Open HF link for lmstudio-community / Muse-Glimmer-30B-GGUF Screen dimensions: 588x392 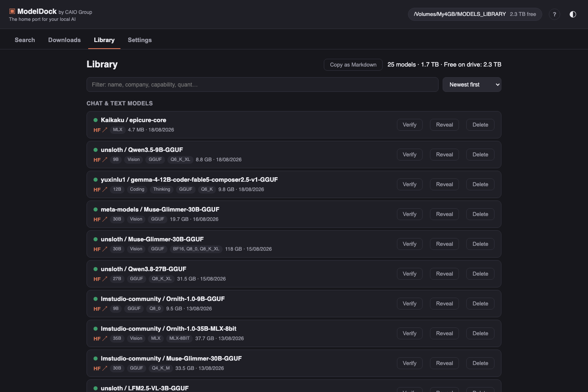(100, 368)
